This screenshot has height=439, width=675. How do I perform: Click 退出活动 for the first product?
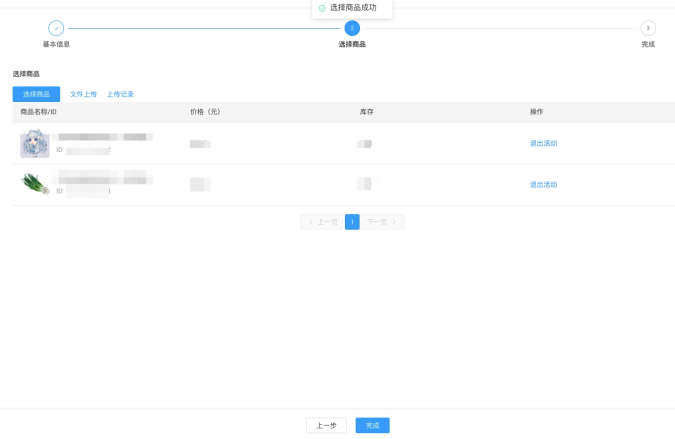coord(543,144)
